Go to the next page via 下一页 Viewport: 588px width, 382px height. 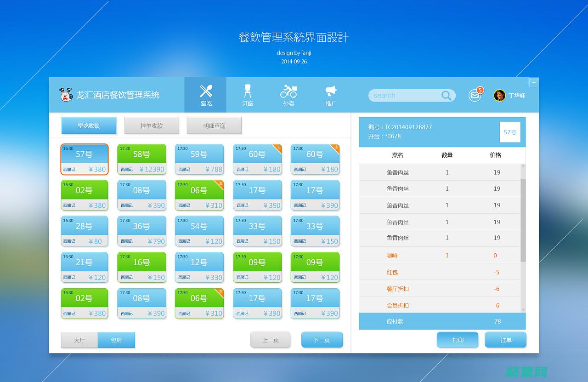(322, 339)
